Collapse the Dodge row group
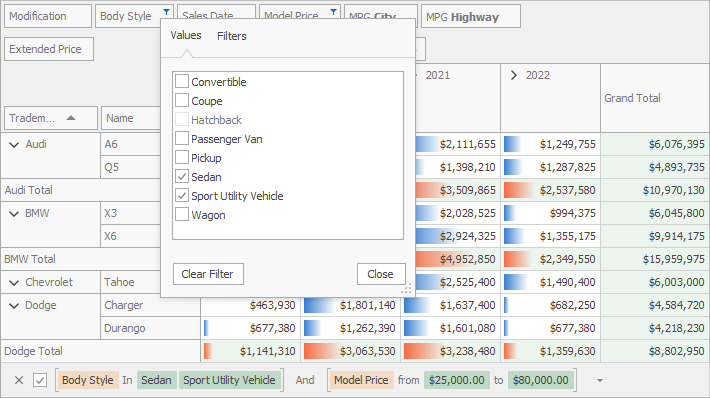 point(14,306)
